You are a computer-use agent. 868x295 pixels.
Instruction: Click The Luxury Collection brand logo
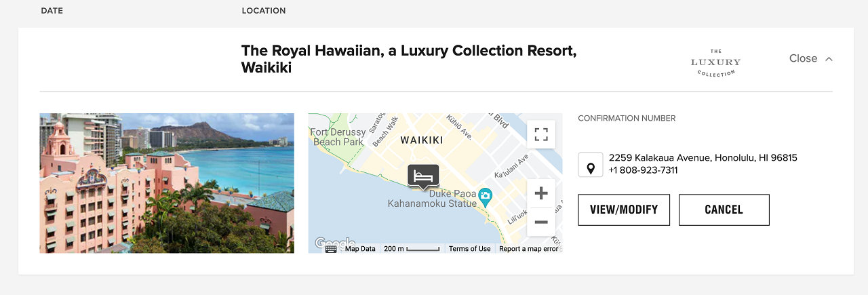[715, 62]
